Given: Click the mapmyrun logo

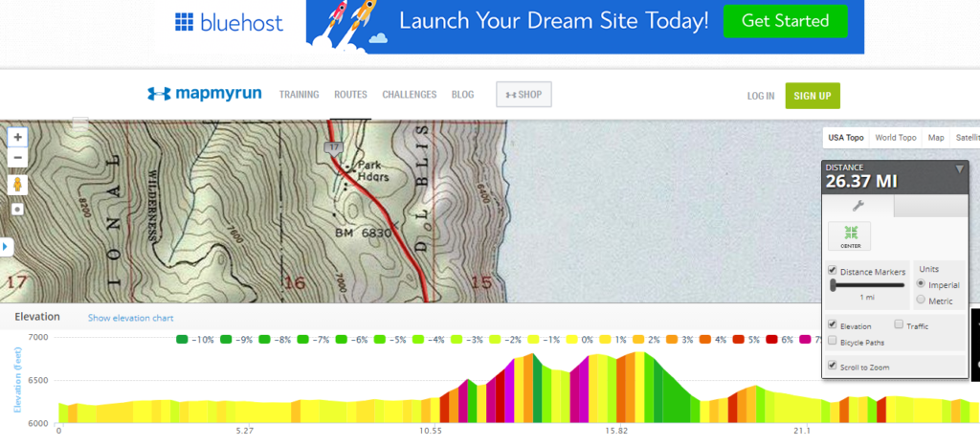Looking at the screenshot, I should [x=205, y=95].
